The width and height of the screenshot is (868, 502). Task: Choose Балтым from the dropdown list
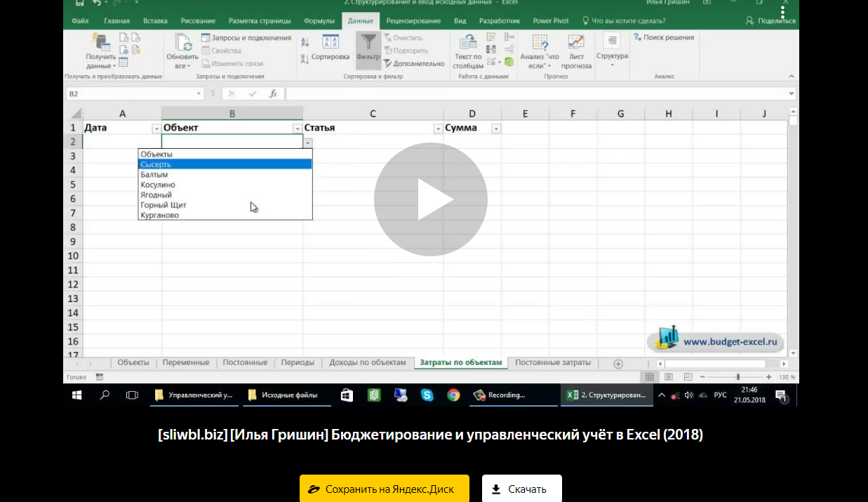pyautogui.click(x=154, y=174)
